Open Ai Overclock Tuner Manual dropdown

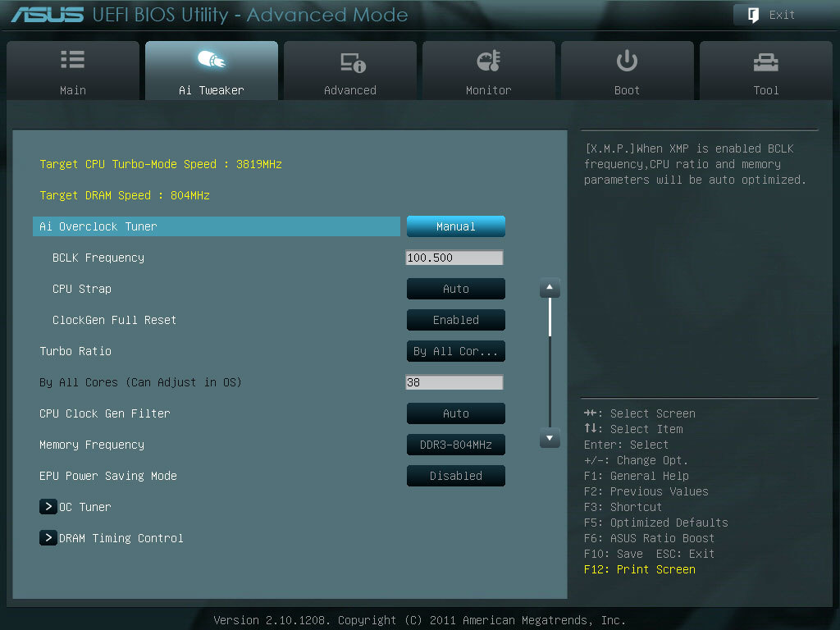point(456,226)
